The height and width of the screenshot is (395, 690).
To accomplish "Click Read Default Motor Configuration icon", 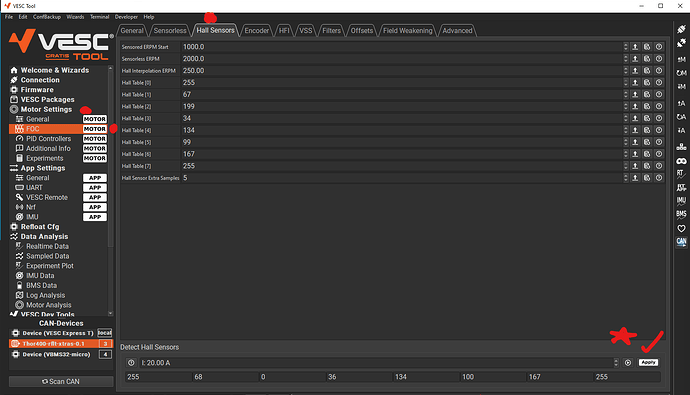I will pos(681,73).
